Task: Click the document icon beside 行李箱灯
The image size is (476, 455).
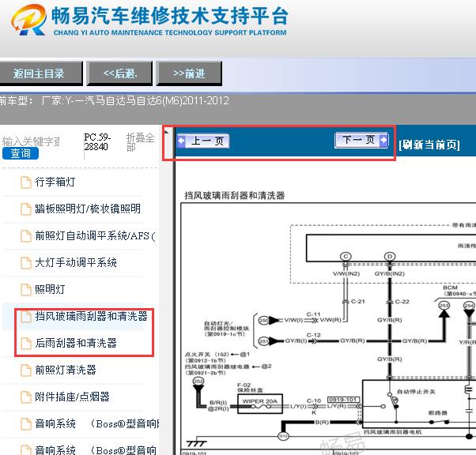Action: (x=26, y=182)
